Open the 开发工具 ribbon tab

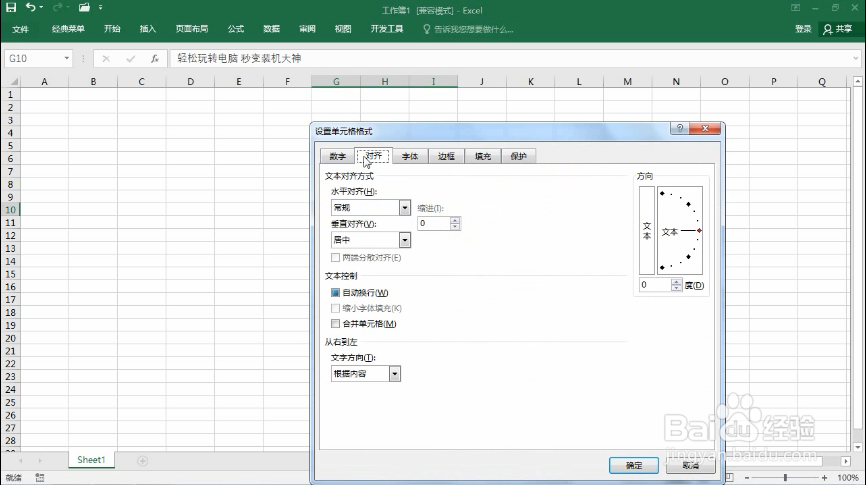pos(387,29)
